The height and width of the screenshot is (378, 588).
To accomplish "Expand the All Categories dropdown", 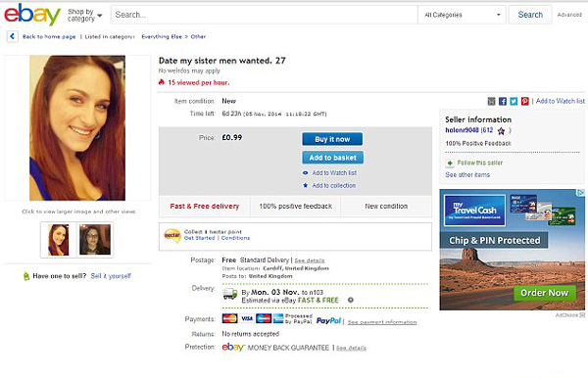I will pyautogui.click(x=462, y=15).
